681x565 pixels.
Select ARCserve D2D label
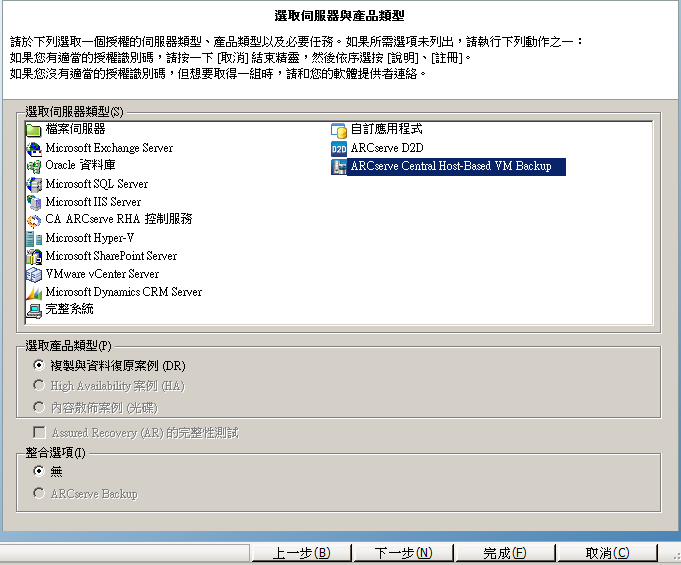tap(387, 148)
